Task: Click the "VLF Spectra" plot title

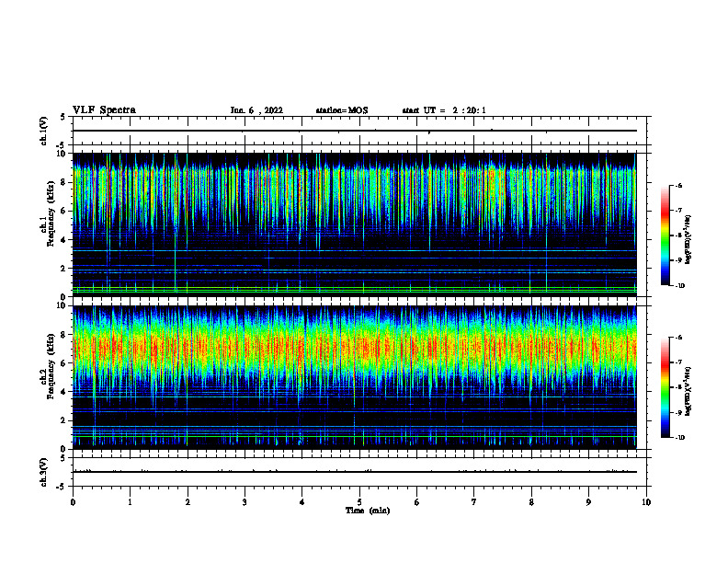Action: (x=104, y=110)
